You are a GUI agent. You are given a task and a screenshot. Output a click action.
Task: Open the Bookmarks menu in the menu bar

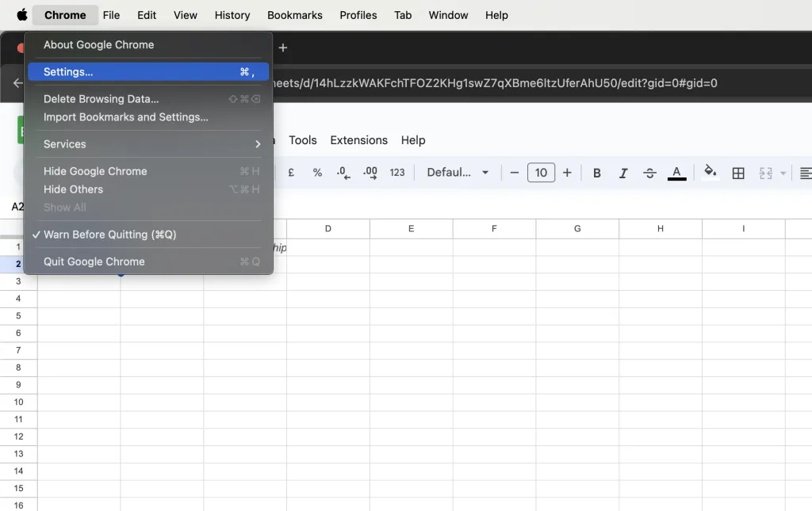294,15
